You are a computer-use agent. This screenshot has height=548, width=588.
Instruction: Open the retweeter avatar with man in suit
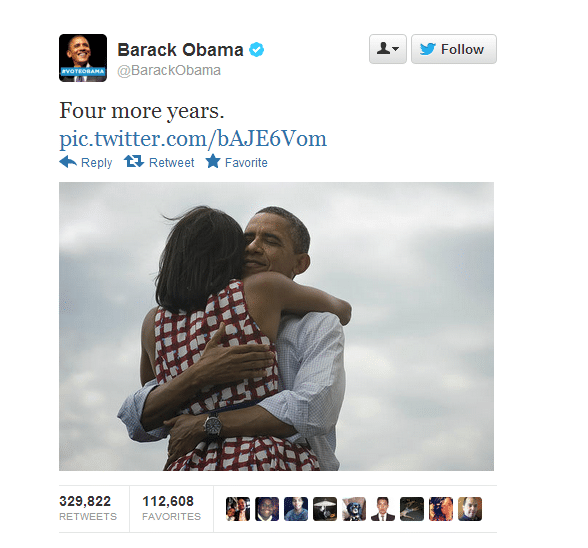(383, 509)
